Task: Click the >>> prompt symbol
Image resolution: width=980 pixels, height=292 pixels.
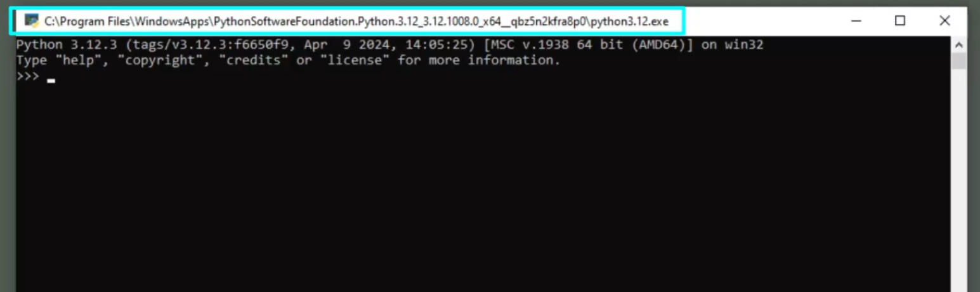Action: 28,76
